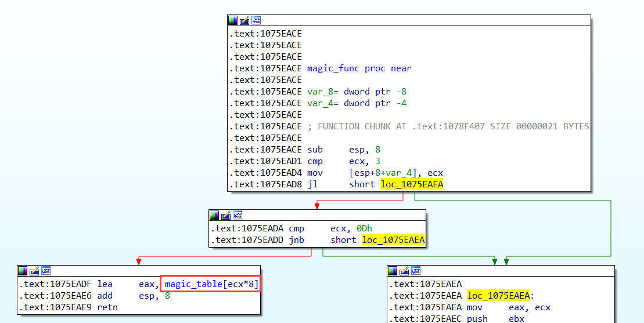Click edit comment icon on magic_func block
This screenshot has height=323, width=644.
(244, 20)
